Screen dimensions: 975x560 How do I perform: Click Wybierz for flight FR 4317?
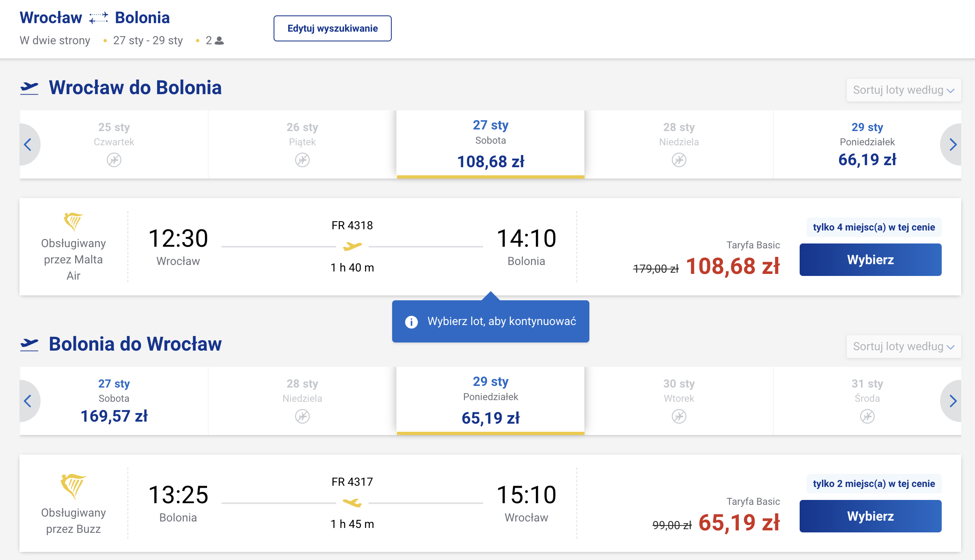coord(870,516)
